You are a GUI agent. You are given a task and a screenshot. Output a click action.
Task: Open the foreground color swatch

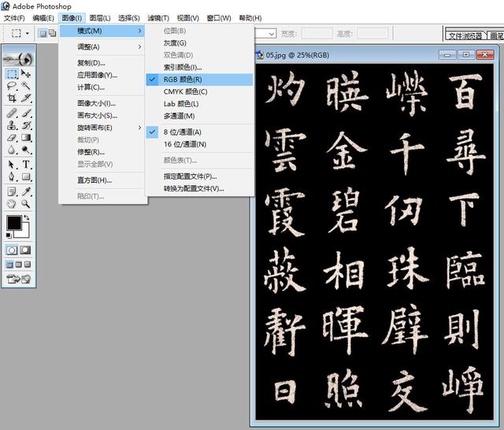(x=14, y=223)
